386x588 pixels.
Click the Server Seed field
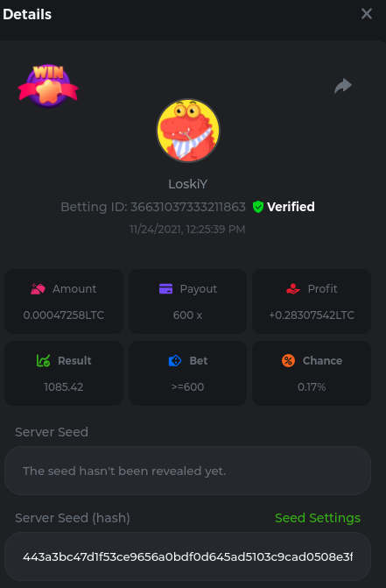[187, 471]
